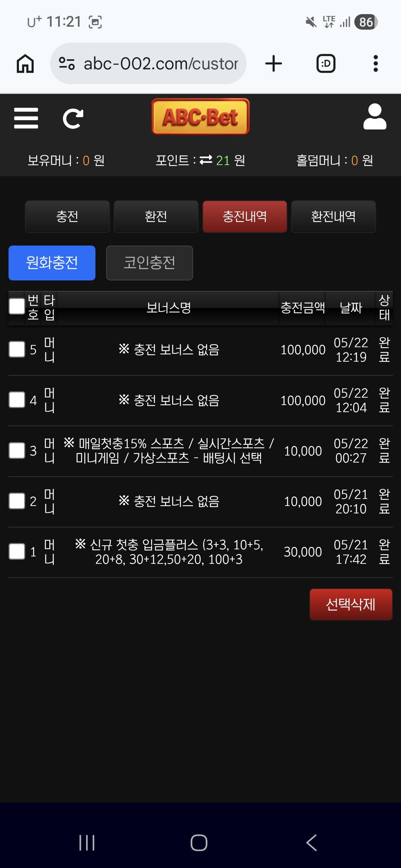The height and width of the screenshot is (868, 401).
Task: Check the select-all checkbox in the table header
Action: point(17,306)
